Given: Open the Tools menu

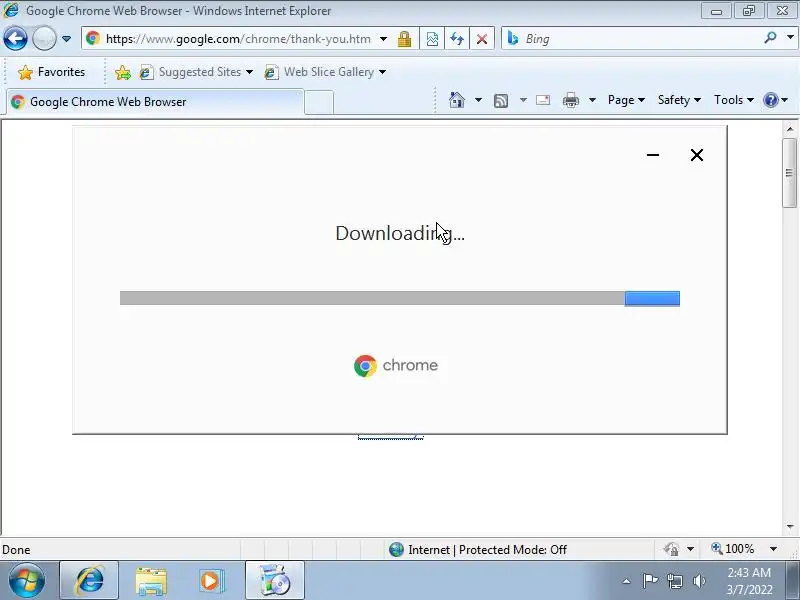Looking at the screenshot, I should 734,100.
